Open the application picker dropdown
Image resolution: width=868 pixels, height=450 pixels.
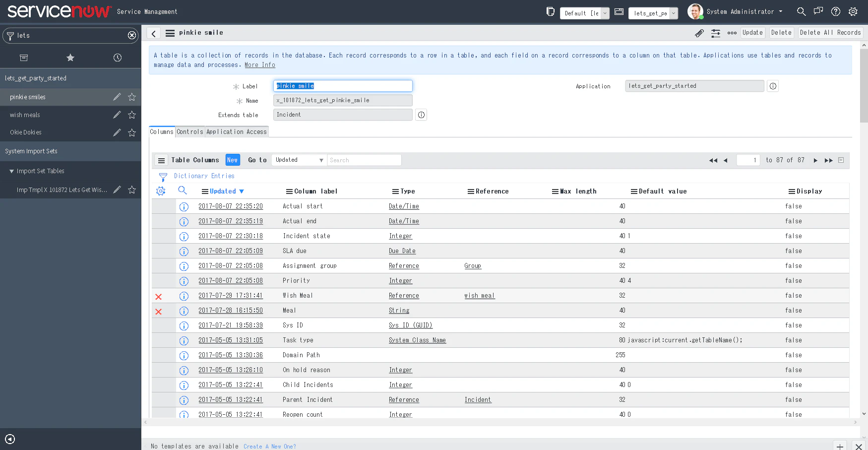point(653,13)
